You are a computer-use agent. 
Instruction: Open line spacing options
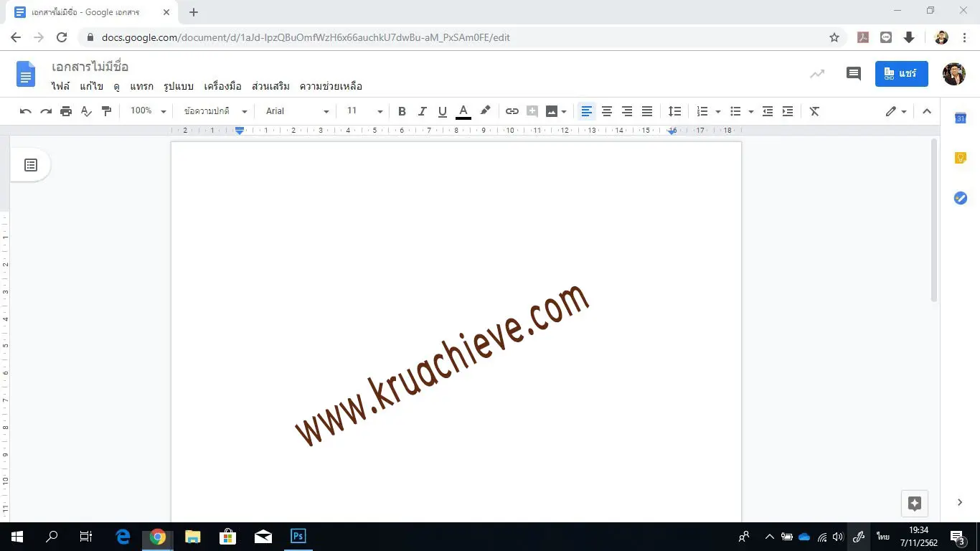[x=674, y=111]
